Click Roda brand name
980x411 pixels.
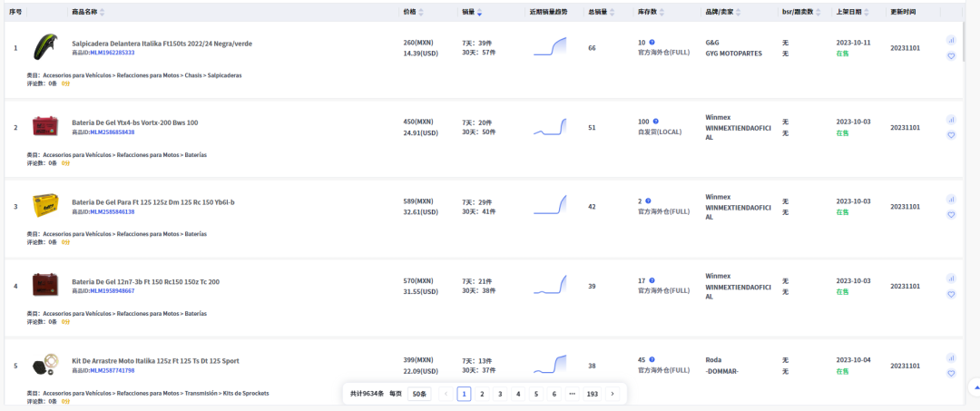coord(713,360)
